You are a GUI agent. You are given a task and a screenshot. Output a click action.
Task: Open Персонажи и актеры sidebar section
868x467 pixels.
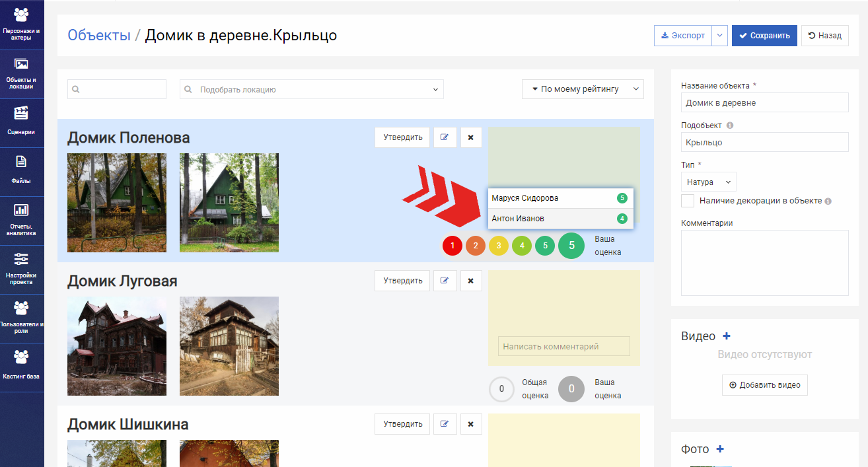[x=22, y=25]
